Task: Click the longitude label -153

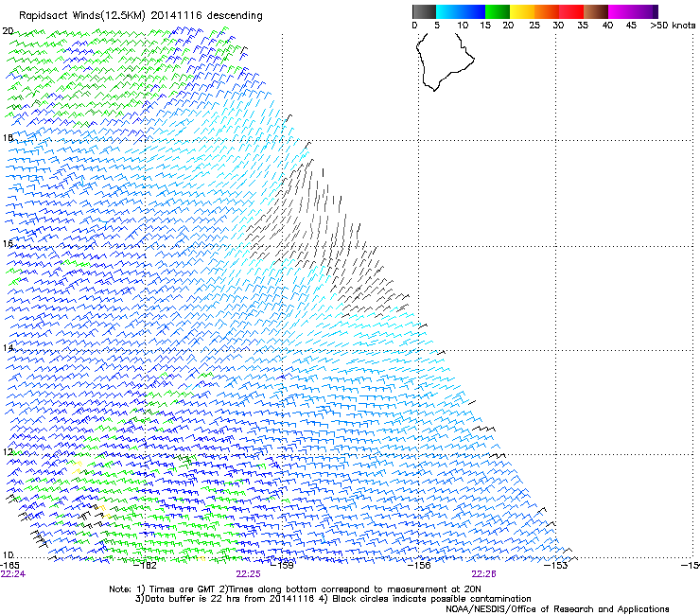Action: pos(555,566)
